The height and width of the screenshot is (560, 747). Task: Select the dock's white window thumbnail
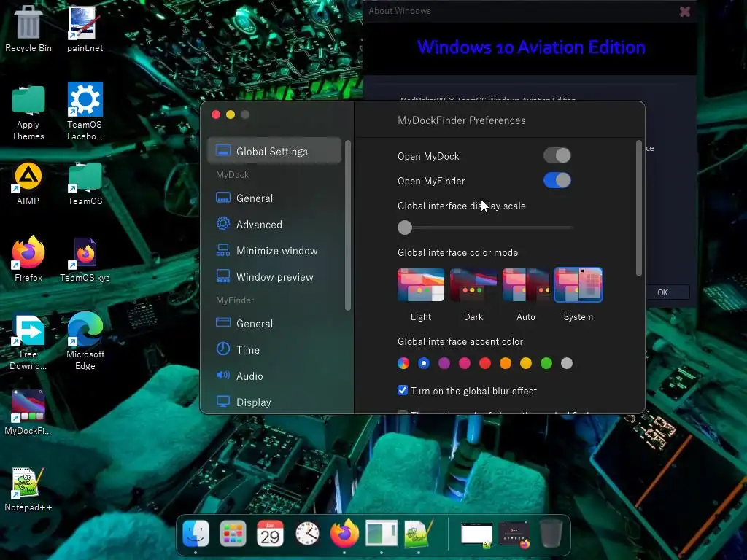pyautogui.click(x=476, y=534)
